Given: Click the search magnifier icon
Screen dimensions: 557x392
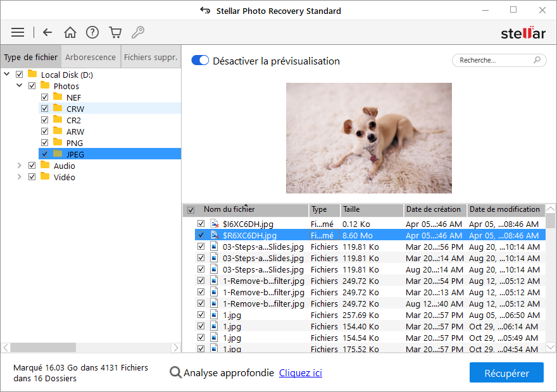Looking at the screenshot, I should coord(537,61).
